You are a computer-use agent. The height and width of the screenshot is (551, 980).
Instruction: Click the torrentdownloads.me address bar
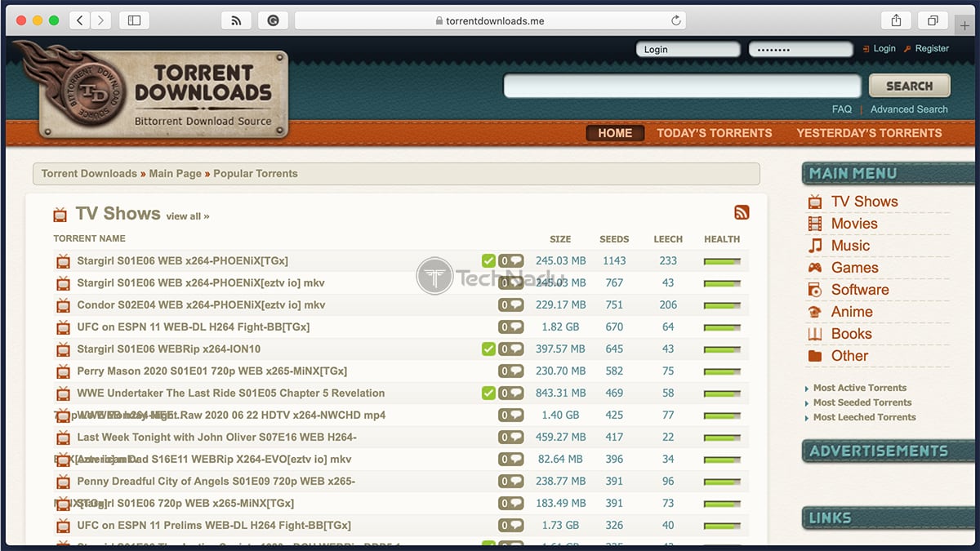[490, 20]
